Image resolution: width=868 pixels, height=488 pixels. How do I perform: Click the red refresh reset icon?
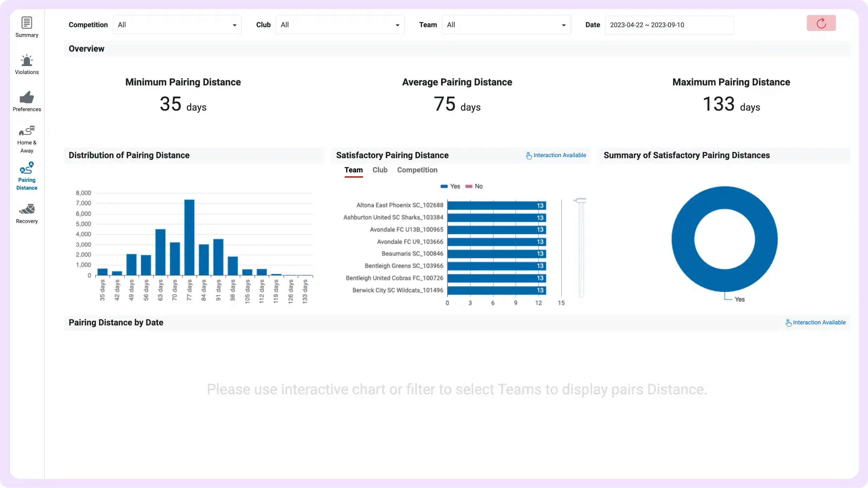coord(821,24)
